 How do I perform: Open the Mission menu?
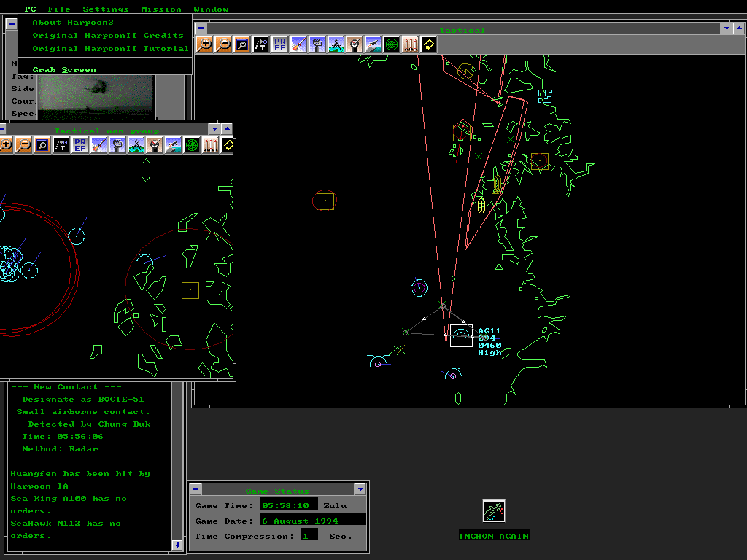161,9
